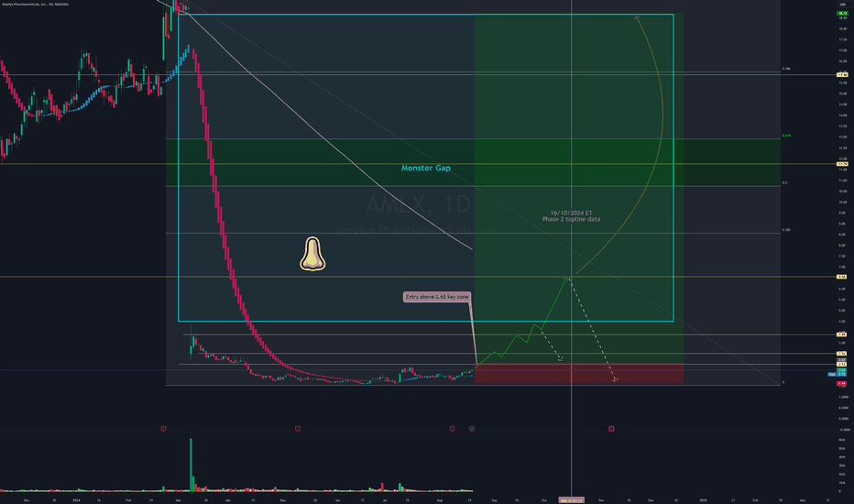Click the highlighted crosshair date label on time axis
The image size is (854, 504).
[x=572, y=499]
